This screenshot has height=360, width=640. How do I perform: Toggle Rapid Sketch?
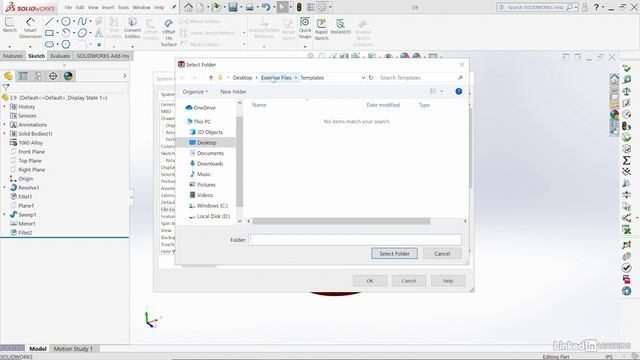321,29
